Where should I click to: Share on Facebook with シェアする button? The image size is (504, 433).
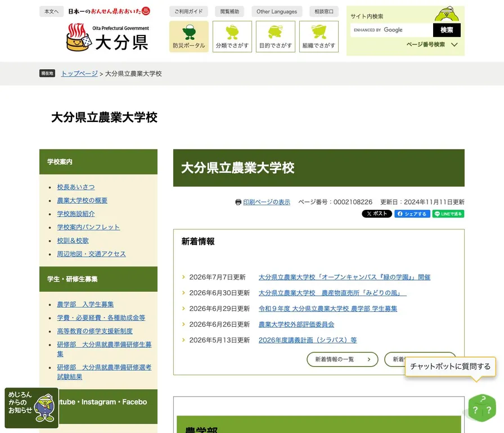[412, 214]
